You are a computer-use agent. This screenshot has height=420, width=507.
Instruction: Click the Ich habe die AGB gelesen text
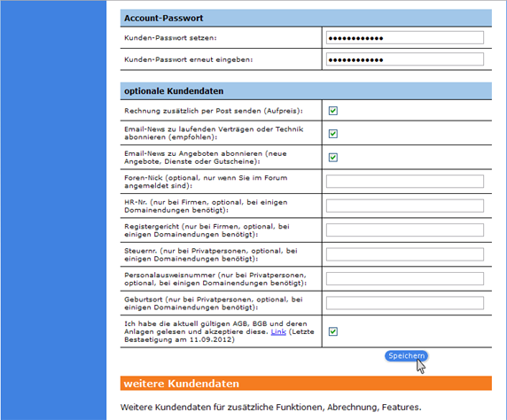[219, 331]
